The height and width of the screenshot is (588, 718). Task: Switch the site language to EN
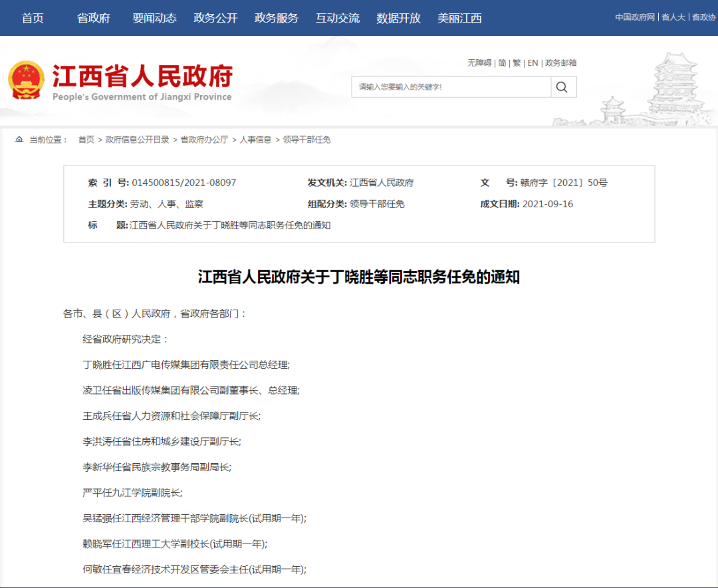coord(532,62)
